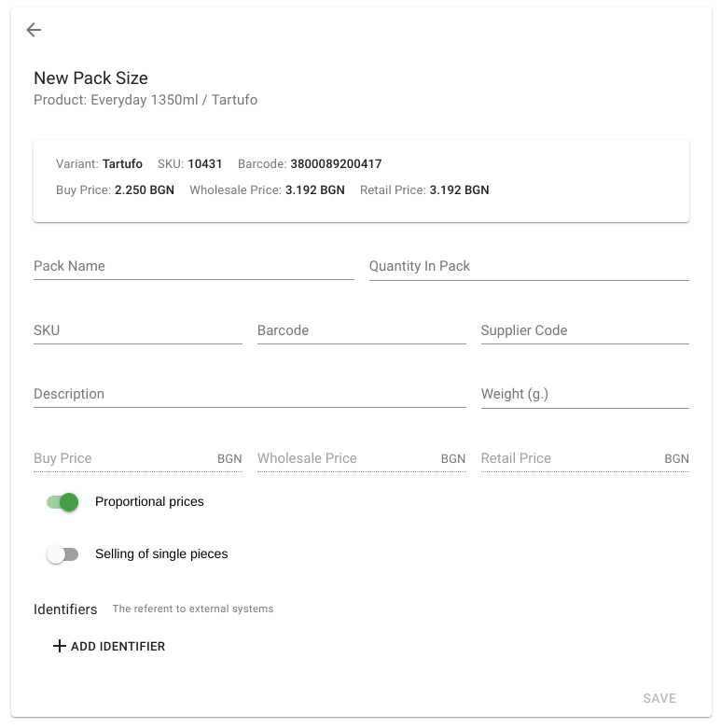Select the SKU input field

coord(138,330)
